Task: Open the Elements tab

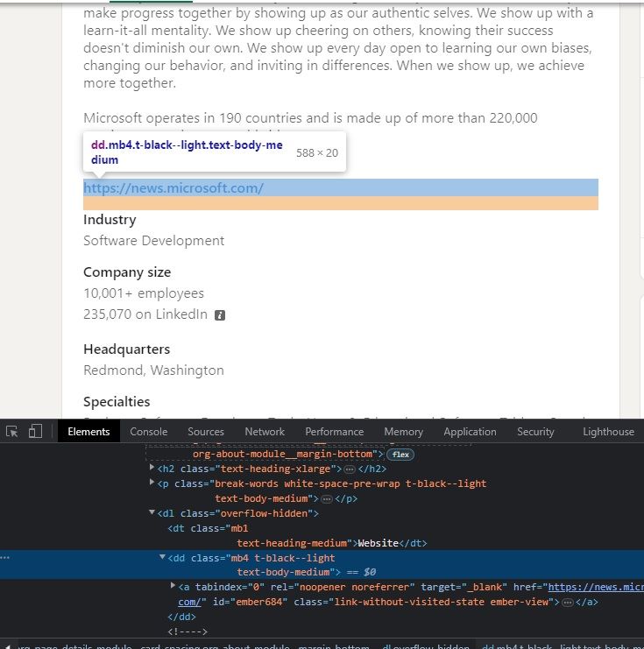Action: click(x=88, y=432)
